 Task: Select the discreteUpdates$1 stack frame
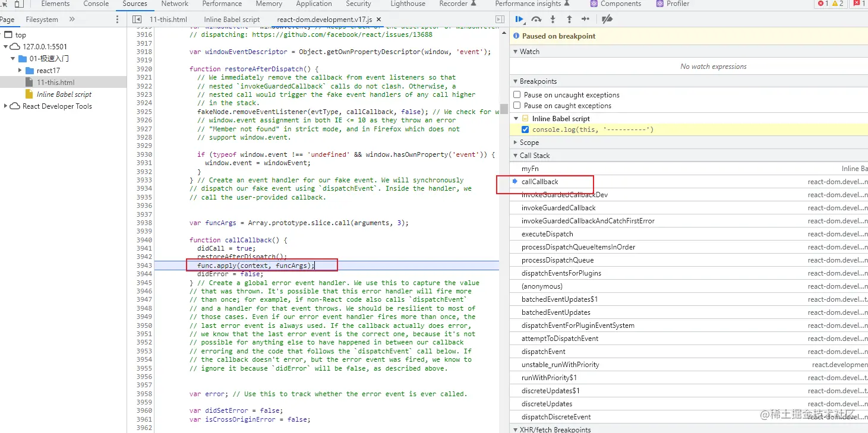click(x=689, y=391)
